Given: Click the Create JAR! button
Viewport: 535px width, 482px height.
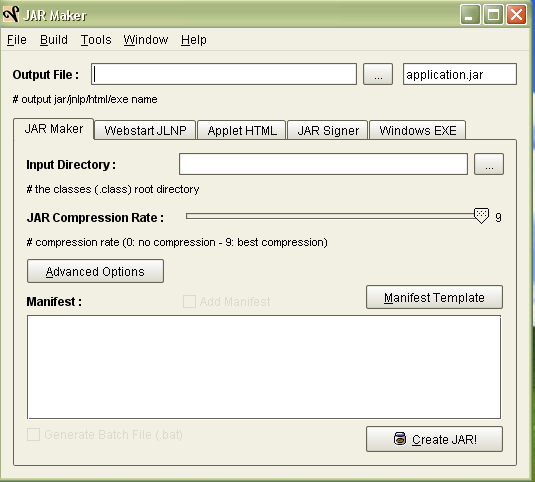Looking at the screenshot, I should [434, 439].
